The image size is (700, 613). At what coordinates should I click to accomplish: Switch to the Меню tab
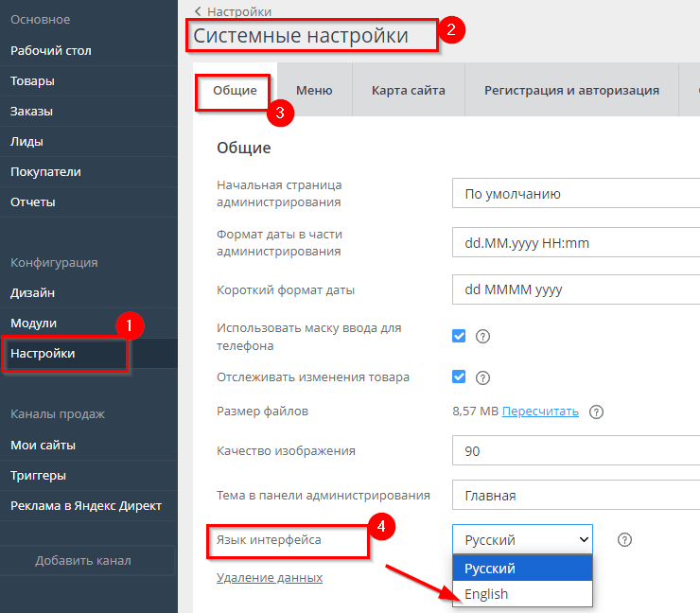(314, 90)
